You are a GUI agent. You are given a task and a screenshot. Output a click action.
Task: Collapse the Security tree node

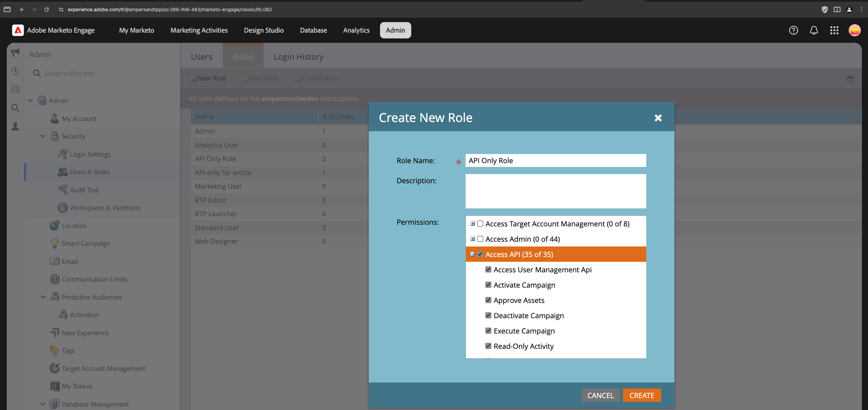tap(43, 136)
